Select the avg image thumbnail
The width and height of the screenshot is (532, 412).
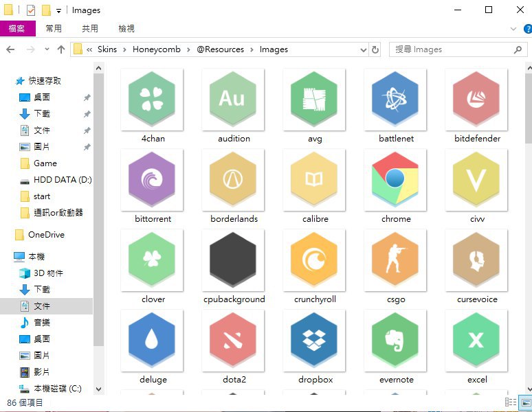point(314,100)
